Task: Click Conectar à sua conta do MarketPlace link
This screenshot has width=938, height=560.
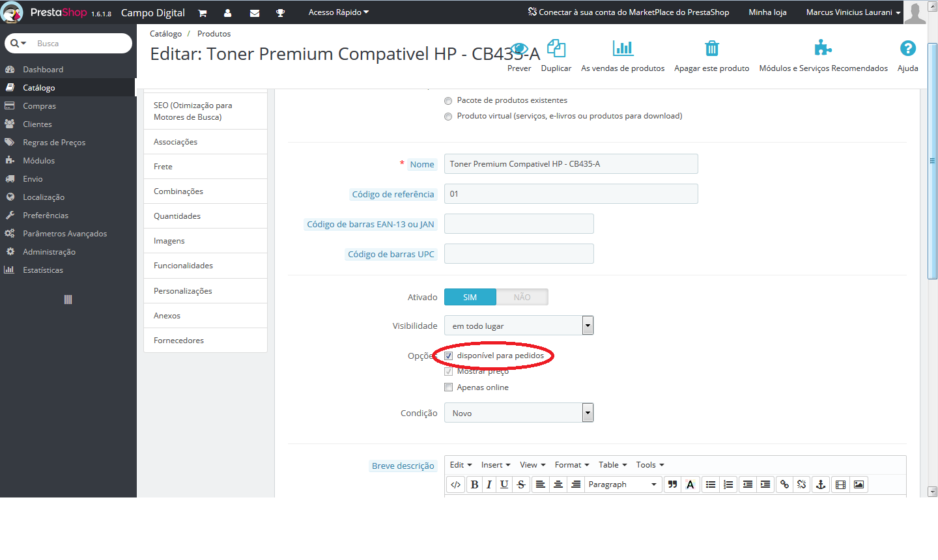Action: 629,12
